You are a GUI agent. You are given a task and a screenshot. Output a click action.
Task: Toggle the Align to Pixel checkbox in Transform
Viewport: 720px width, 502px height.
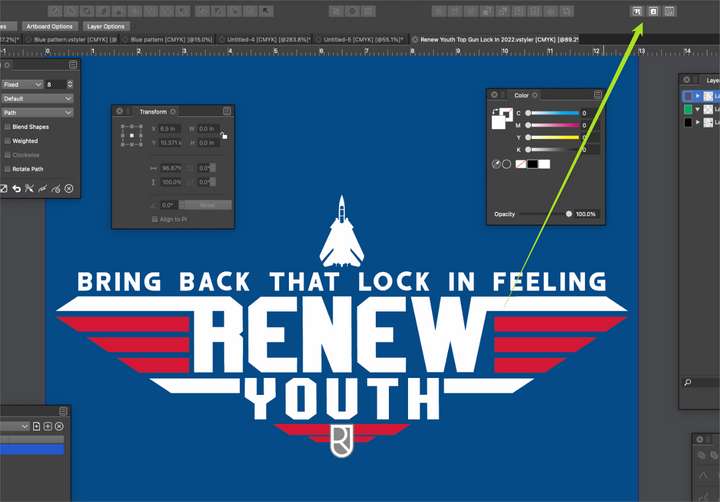155,219
